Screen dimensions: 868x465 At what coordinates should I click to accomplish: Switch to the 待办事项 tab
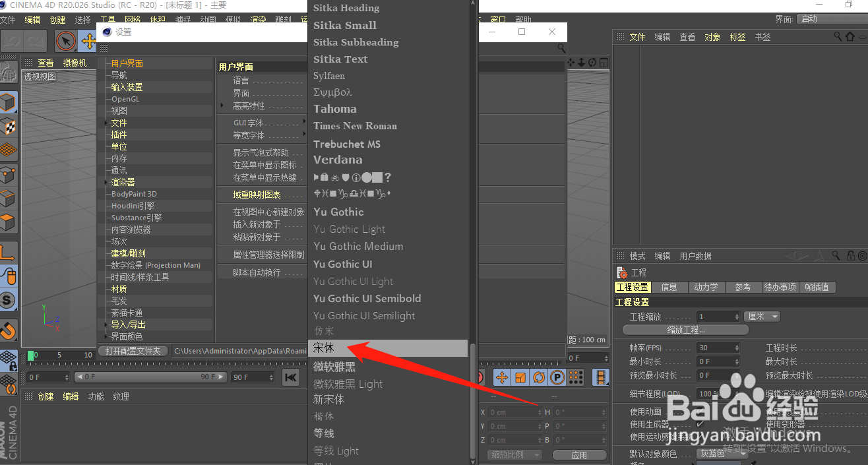780,287
